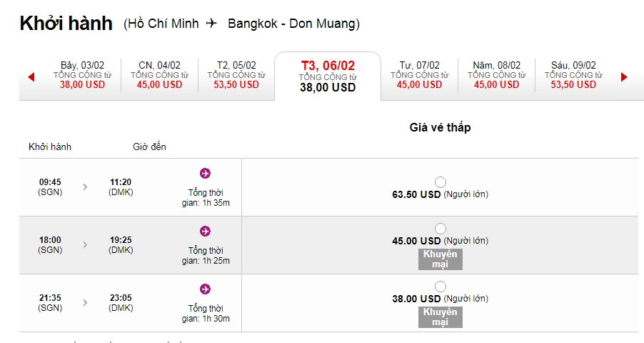Switch to the Sáu, 09/02 date tab
The height and width of the screenshot is (343, 644).
[x=573, y=75]
